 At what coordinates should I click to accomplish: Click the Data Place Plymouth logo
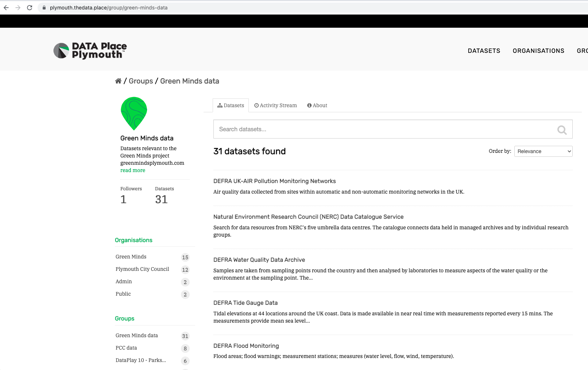pyautogui.click(x=90, y=51)
